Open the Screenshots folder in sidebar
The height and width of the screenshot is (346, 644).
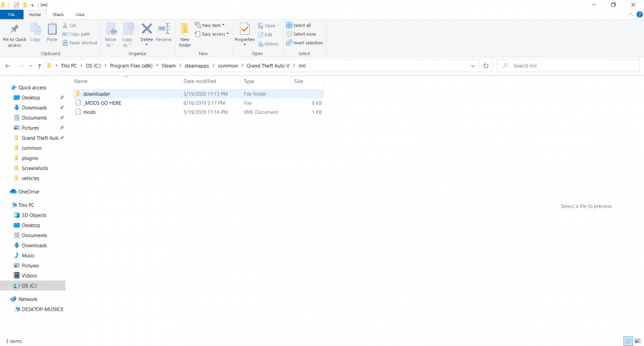coord(35,168)
